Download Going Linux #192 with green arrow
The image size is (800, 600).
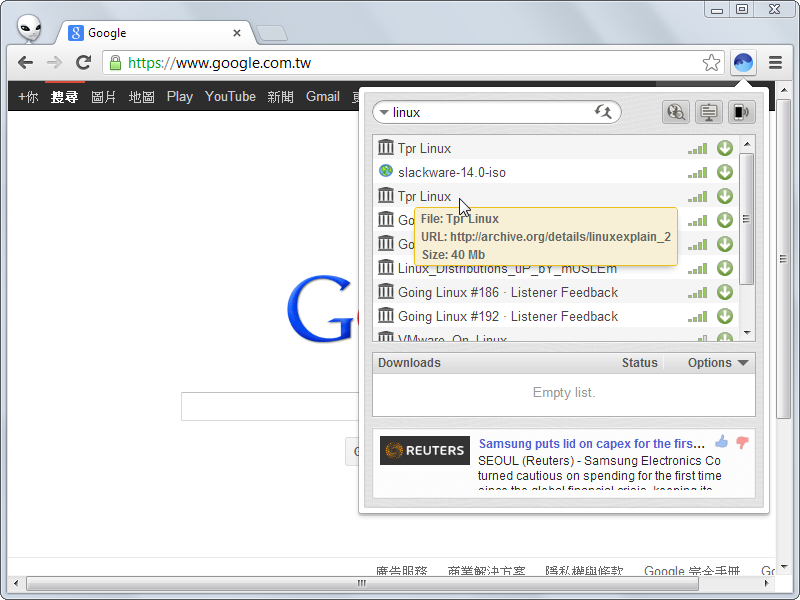724,316
